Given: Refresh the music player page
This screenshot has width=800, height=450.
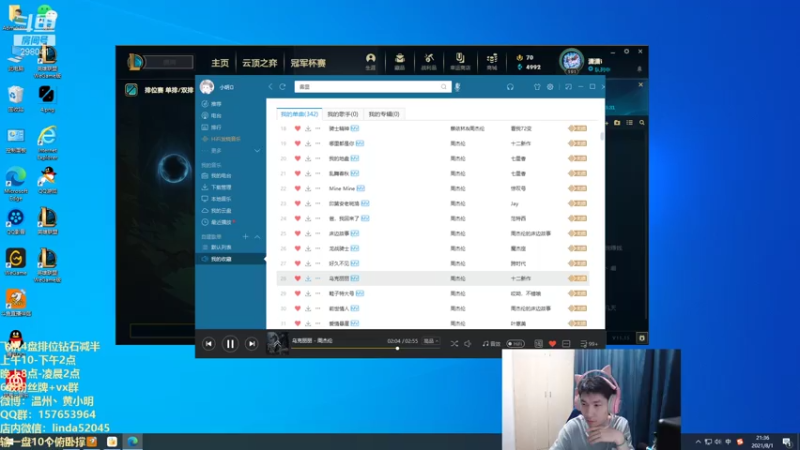Looking at the screenshot, I should click(x=282, y=87).
